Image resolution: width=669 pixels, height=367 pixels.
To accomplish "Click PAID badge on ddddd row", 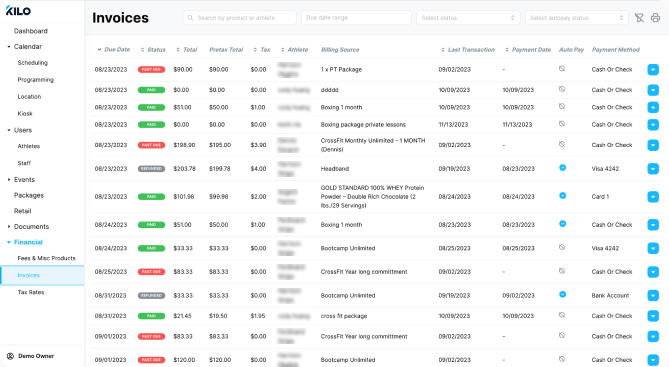I will click(151, 90).
